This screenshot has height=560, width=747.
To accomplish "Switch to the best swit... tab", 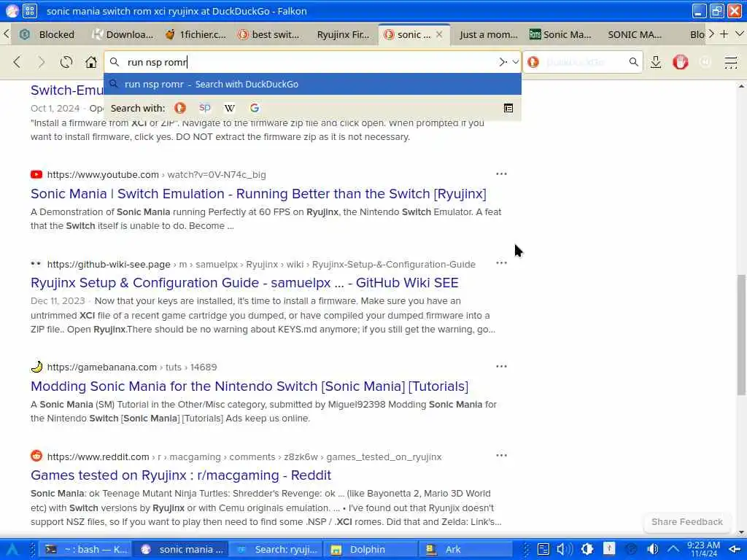I will coord(269,34).
